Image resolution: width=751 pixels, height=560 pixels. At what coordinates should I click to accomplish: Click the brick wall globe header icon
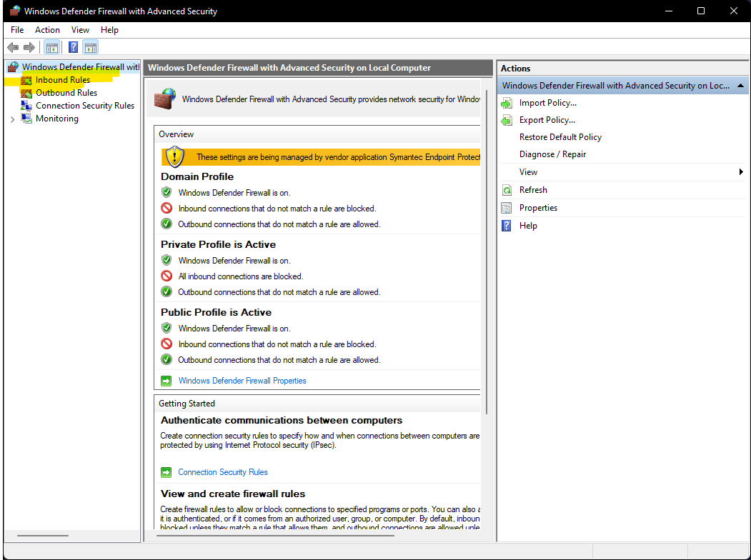pyautogui.click(x=165, y=99)
